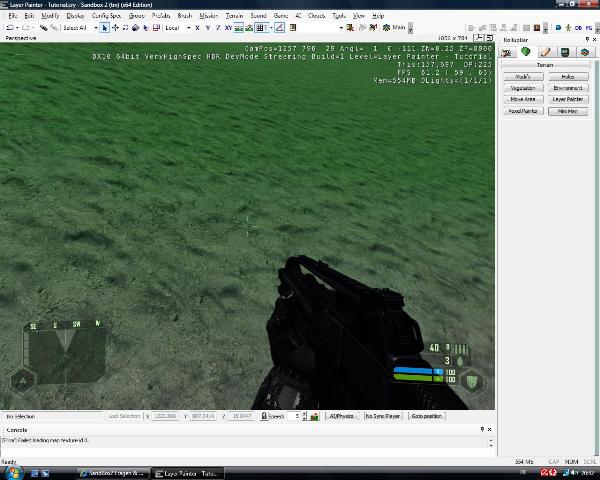Viewport: 600px width, 480px height.
Task: Open the Display settings tab in RollupBar
Action: pos(565,52)
